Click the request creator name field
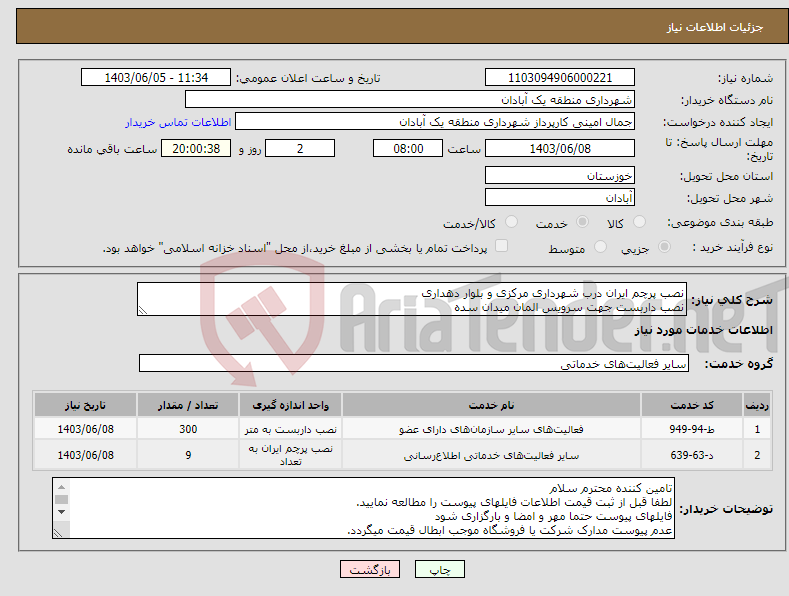 click(x=435, y=122)
